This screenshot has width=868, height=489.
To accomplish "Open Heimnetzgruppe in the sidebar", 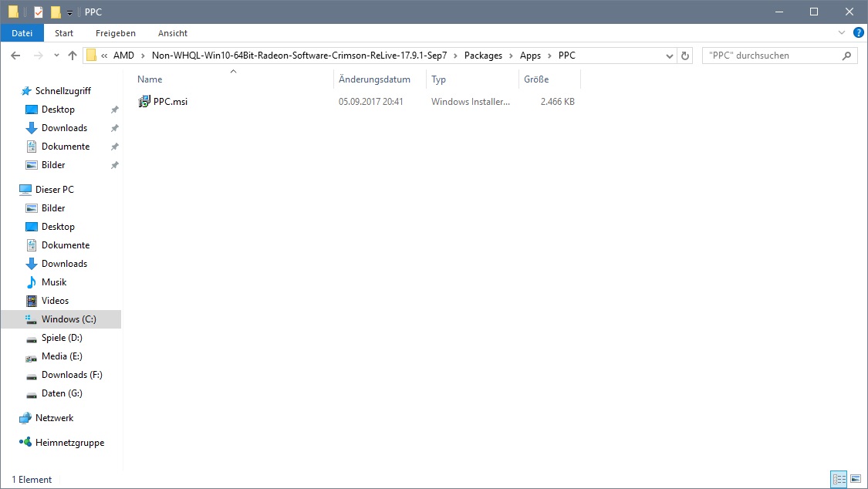I will (69, 443).
